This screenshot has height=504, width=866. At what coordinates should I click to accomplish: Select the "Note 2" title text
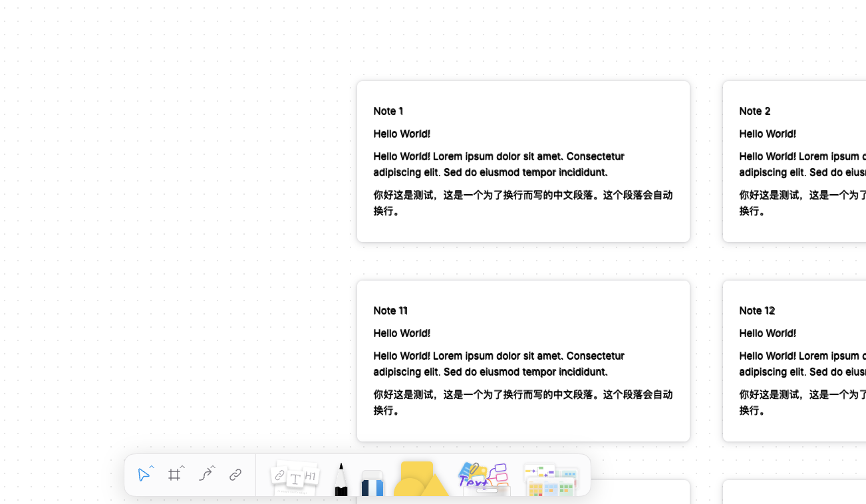[x=754, y=111]
